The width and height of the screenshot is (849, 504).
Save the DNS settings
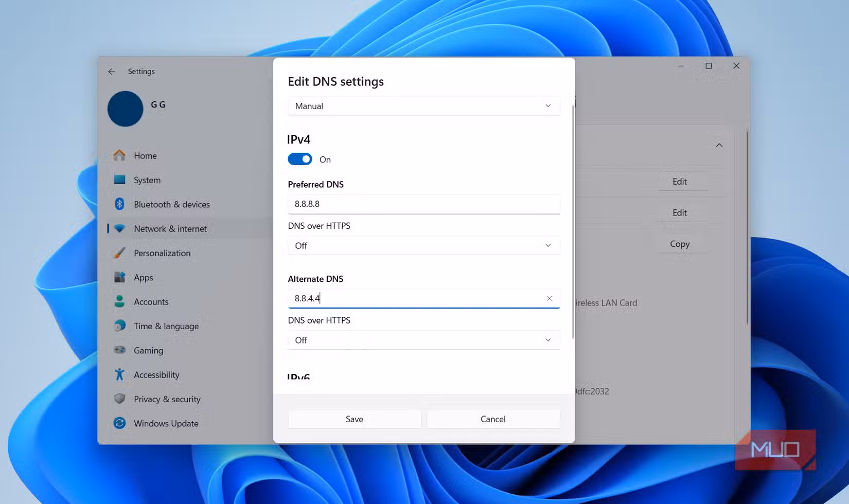click(x=354, y=419)
